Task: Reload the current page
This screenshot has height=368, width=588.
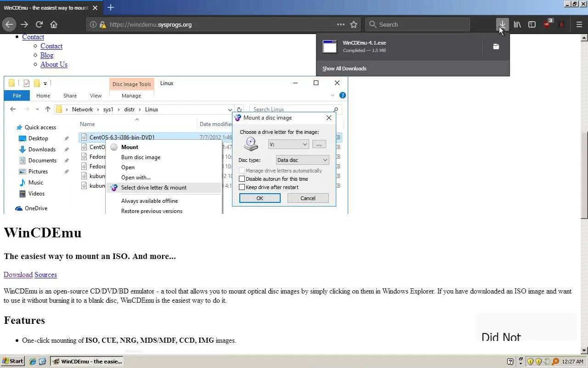Action: point(39,24)
